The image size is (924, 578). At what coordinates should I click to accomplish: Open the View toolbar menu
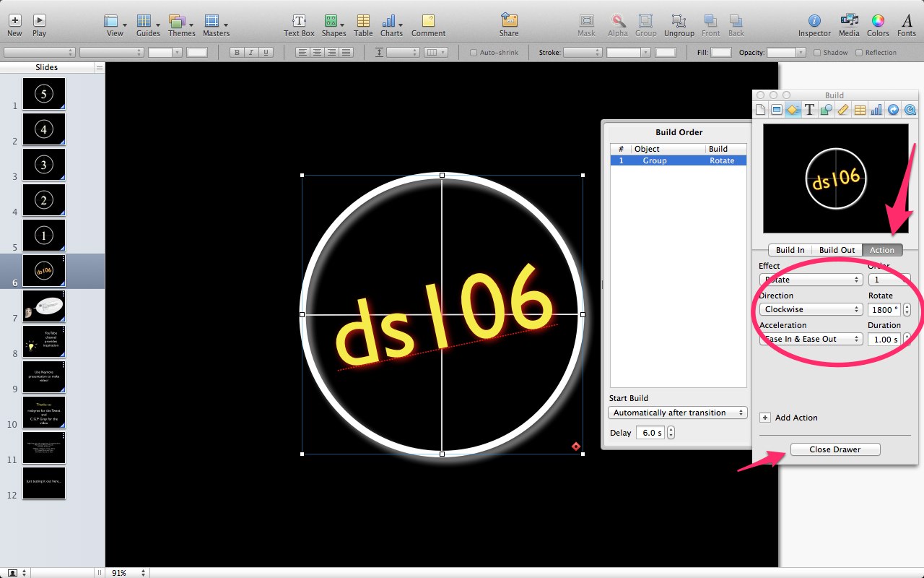(x=115, y=25)
